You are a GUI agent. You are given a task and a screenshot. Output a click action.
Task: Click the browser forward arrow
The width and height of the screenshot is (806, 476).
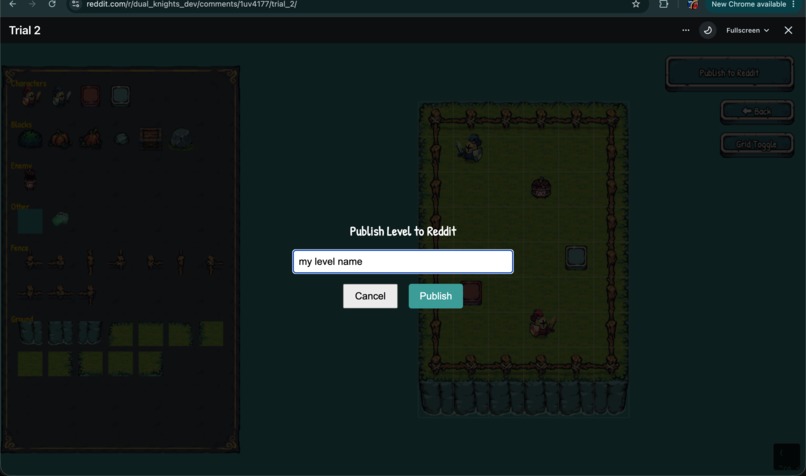[32, 4]
